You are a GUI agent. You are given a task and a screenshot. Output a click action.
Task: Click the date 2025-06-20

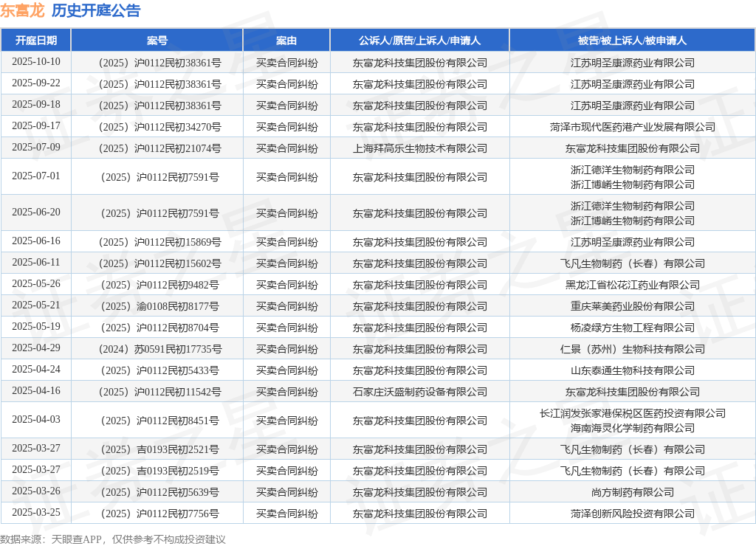(x=36, y=212)
